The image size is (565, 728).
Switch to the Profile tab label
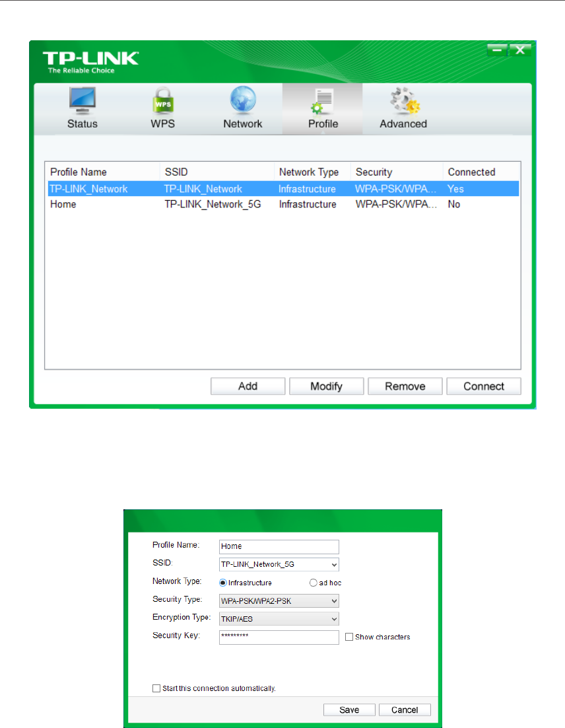[323, 124]
